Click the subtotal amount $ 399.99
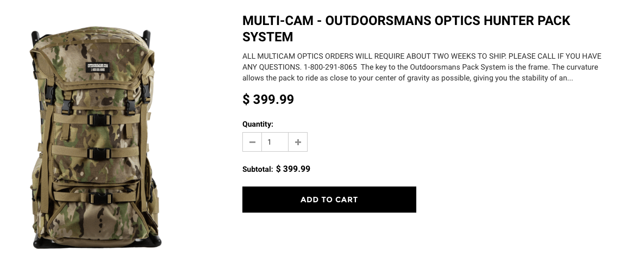Screen dimensions: 644x261 pos(293,169)
